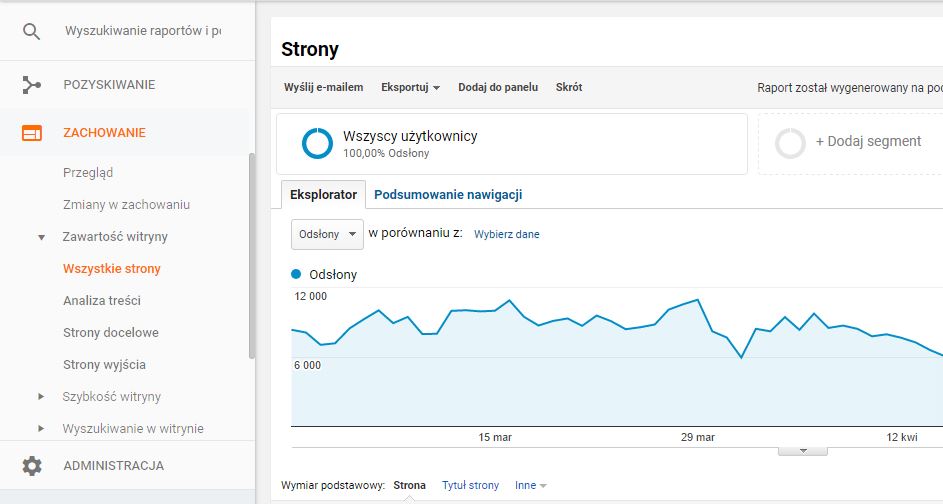Click the empty add-segment circle icon
Viewport: 943px width, 504px height.
(x=790, y=144)
